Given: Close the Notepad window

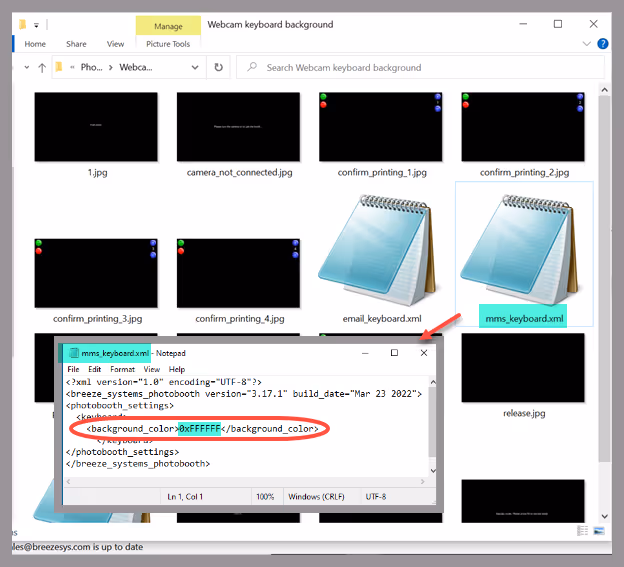Looking at the screenshot, I should pyautogui.click(x=424, y=353).
